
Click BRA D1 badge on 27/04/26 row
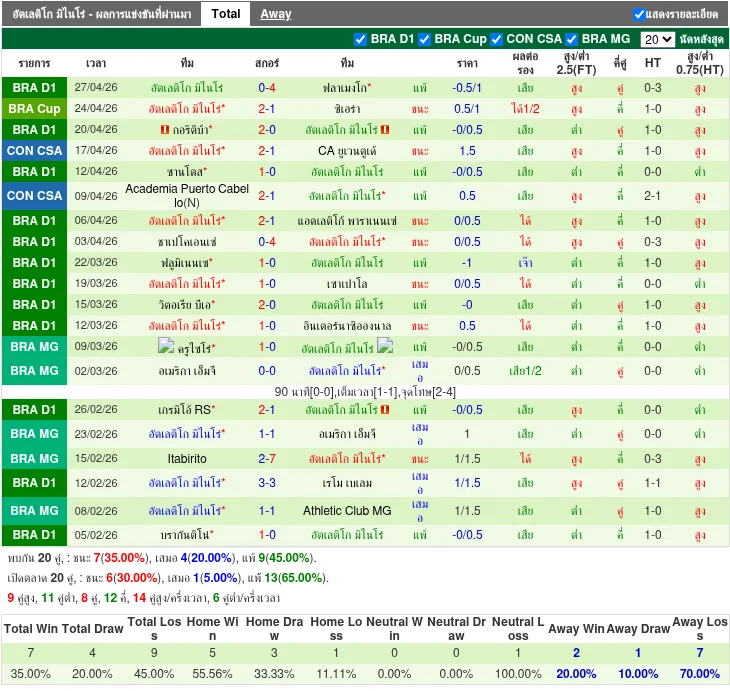[x=35, y=88]
